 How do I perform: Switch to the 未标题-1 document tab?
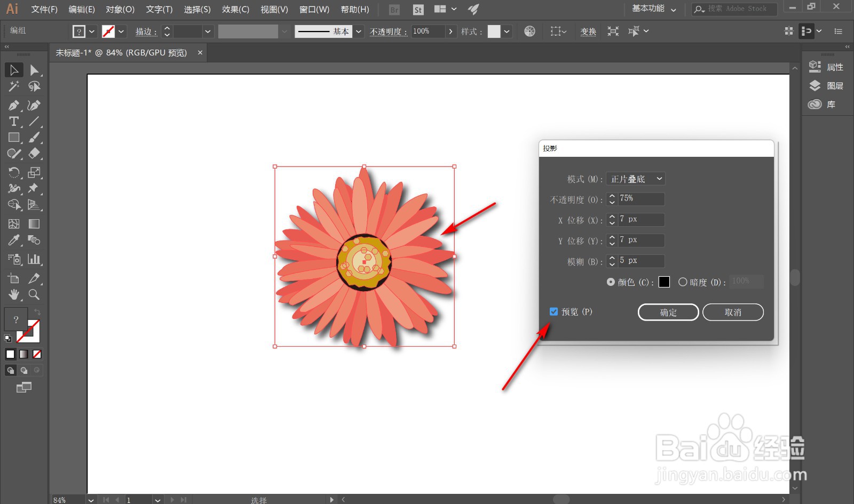point(122,53)
